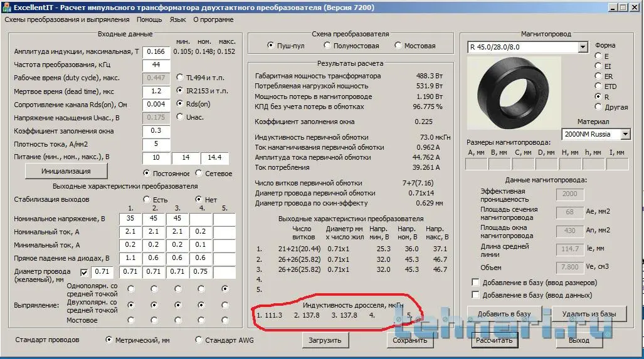Click output 1 turns 21+21(20.44)
The height and width of the screenshot is (359, 644).
[x=299, y=249]
